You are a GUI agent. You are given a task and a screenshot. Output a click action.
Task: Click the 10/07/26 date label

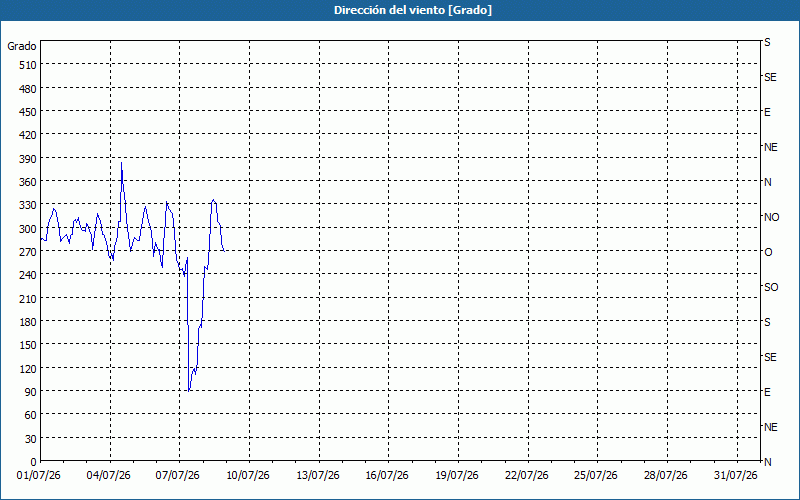pyautogui.click(x=248, y=476)
